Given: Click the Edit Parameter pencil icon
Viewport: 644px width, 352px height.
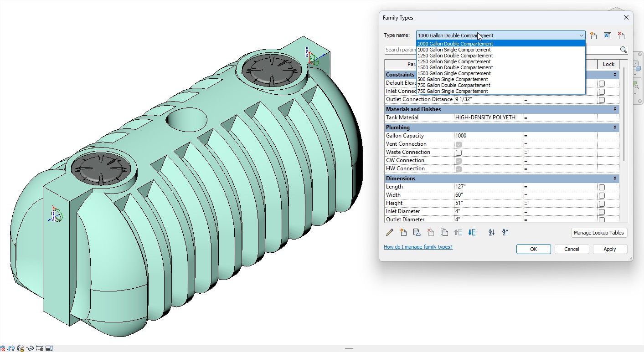Looking at the screenshot, I should [390, 232].
